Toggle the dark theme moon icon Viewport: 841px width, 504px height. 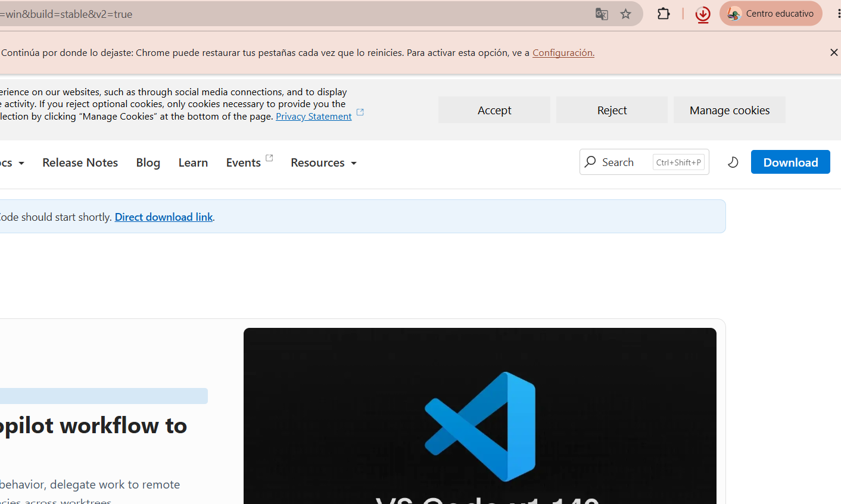pyautogui.click(x=733, y=162)
